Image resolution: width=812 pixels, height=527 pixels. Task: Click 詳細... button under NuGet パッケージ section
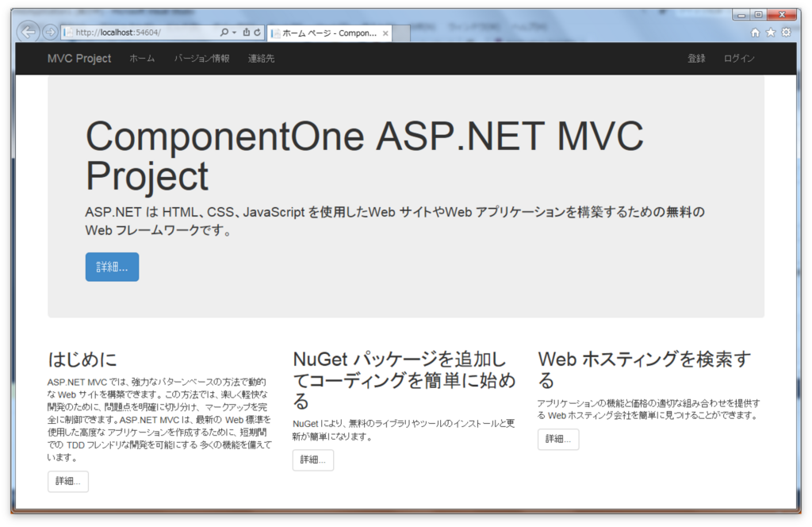tap(312, 460)
